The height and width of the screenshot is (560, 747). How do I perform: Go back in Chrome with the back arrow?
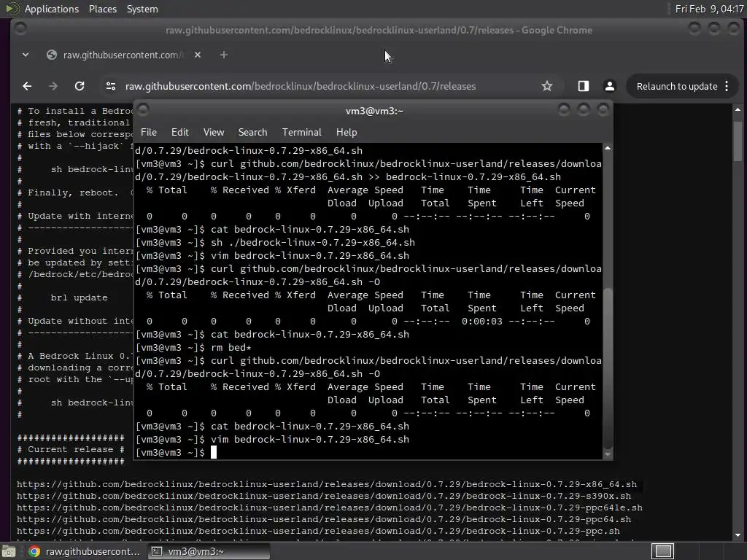(27, 86)
